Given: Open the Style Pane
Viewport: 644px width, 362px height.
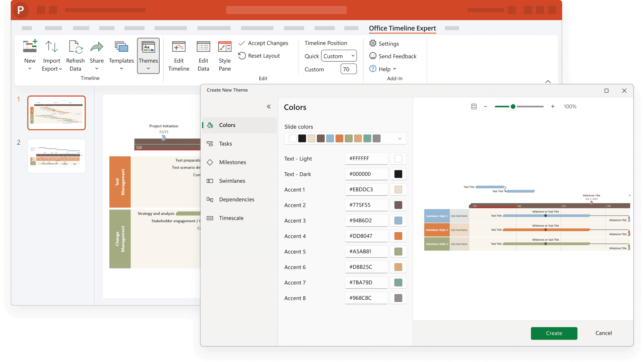Looking at the screenshot, I should coord(225,56).
